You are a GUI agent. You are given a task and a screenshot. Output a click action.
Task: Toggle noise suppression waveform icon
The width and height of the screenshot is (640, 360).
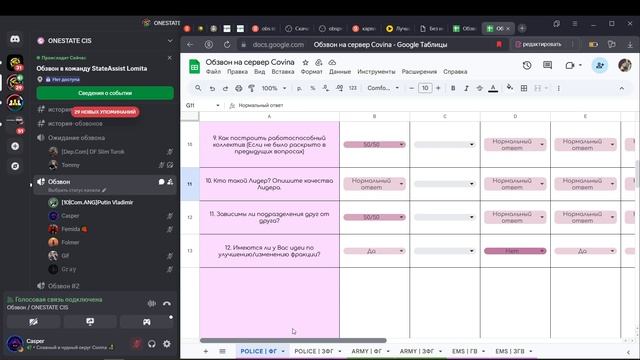tap(151, 303)
